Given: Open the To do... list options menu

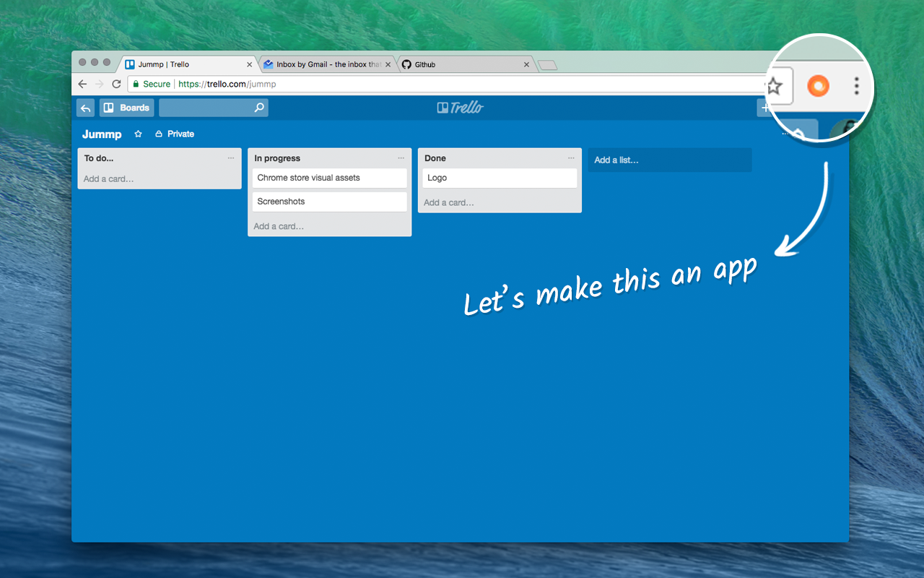Looking at the screenshot, I should (231, 158).
